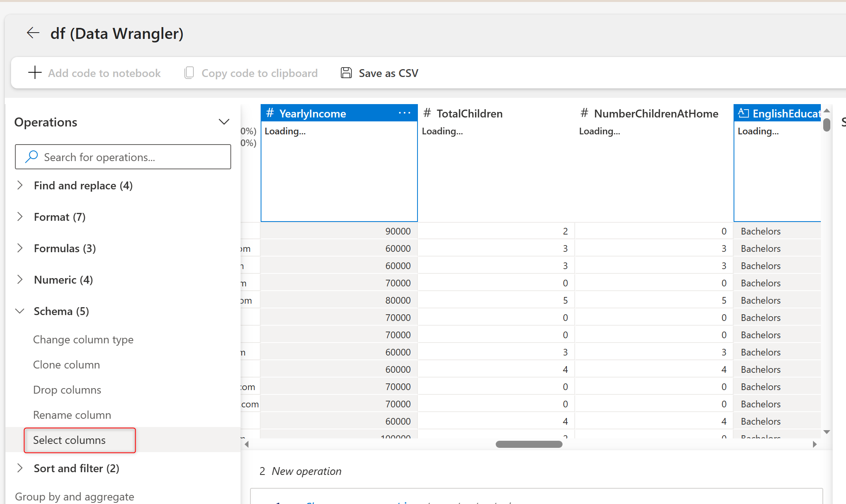Click the number type icon on TotalChildren
This screenshot has height=504, width=846.
(x=427, y=113)
